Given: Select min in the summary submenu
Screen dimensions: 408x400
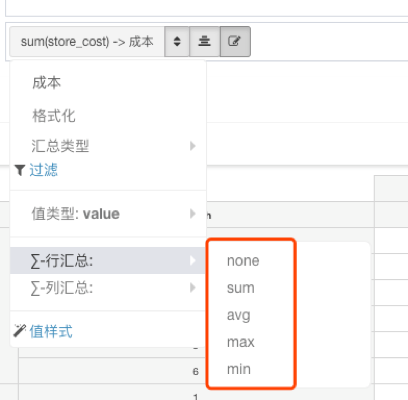Looking at the screenshot, I should point(239,369).
